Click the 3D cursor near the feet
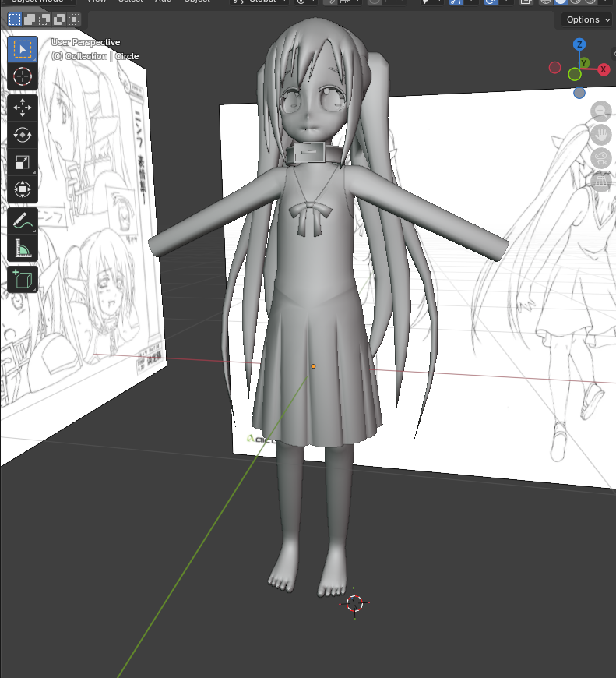The image size is (616, 678). pyautogui.click(x=354, y=603)
